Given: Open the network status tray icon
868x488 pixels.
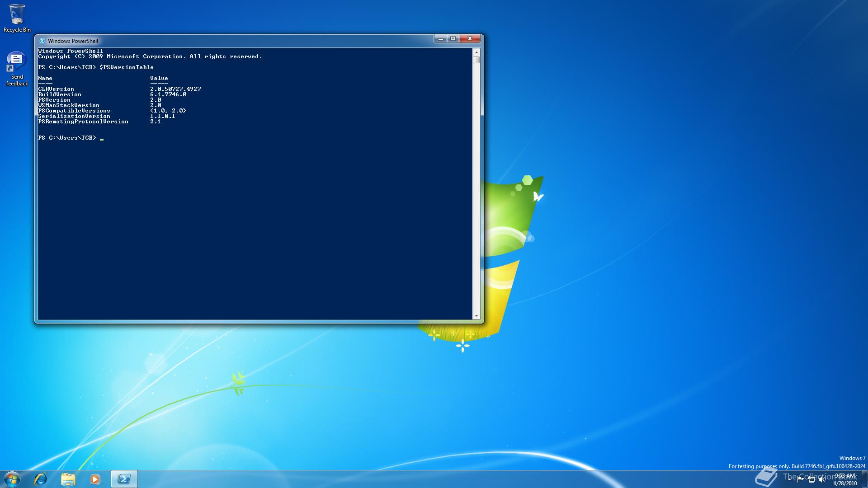Looking at the screenshot, I should pos(811,479).
